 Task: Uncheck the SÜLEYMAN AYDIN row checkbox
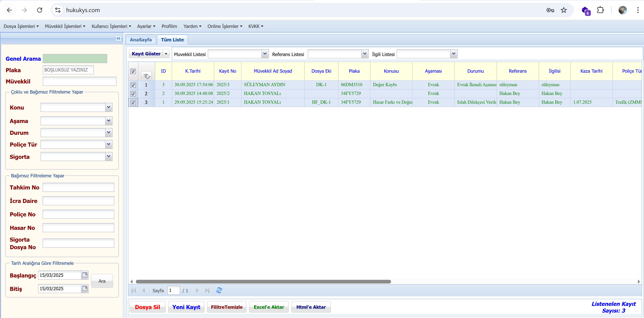tap(133, 85)
